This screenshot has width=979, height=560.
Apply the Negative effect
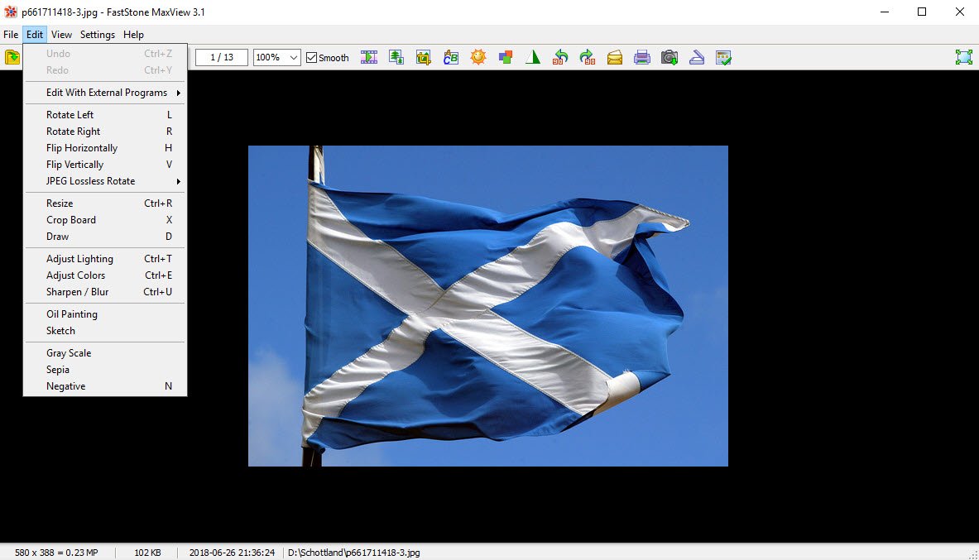click(105, 385)
